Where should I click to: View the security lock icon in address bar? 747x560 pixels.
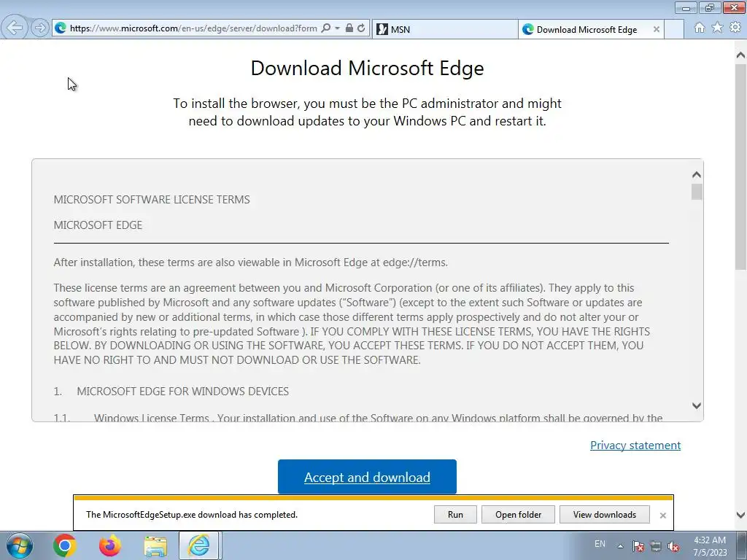click(349, 28)
